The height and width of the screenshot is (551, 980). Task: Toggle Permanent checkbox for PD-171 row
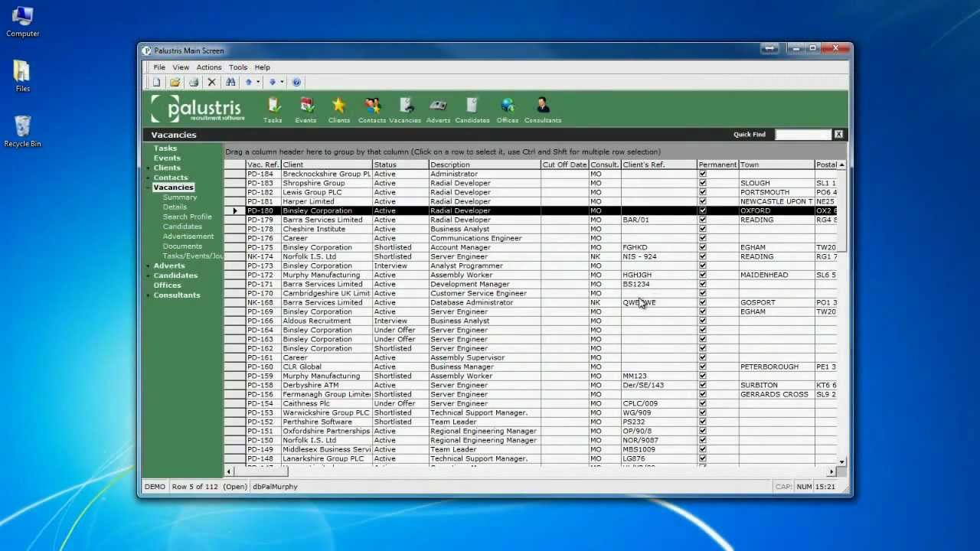point(703,284)
